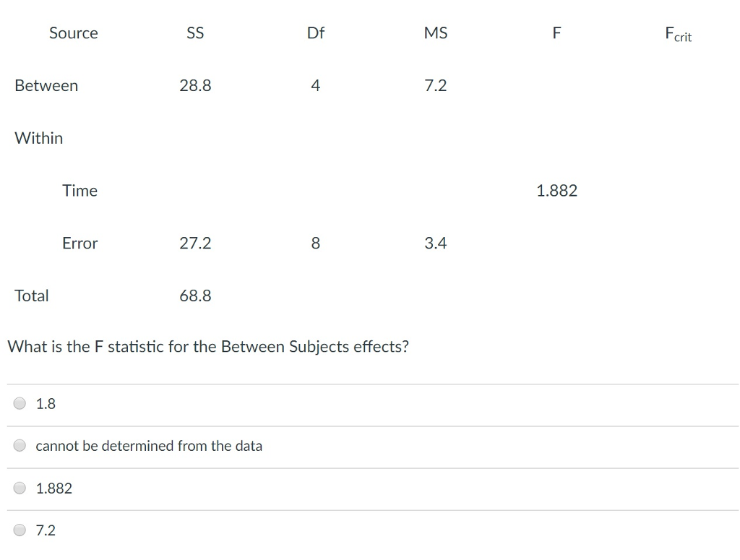Click the 'F' column header
The width and height of the screenshot is (740, 560).
556,33
